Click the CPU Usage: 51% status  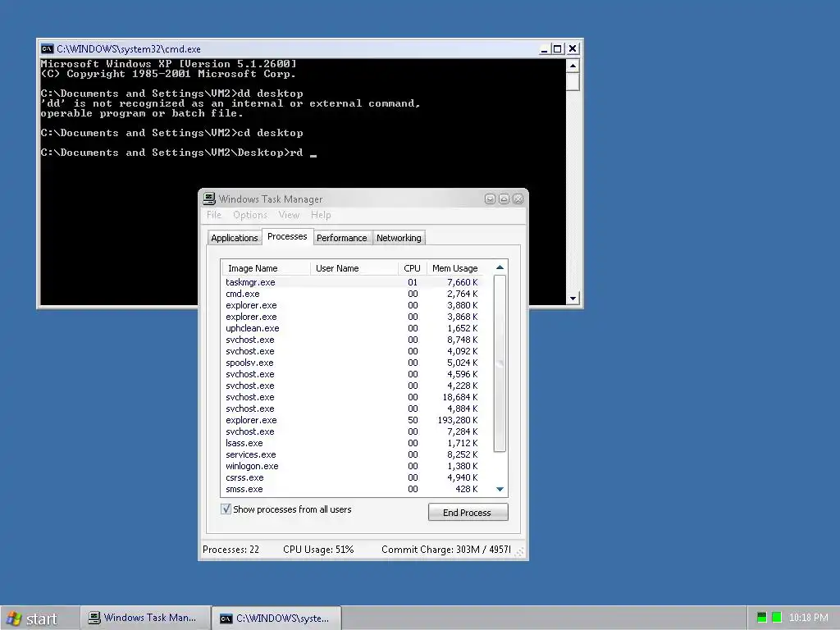pos(318,549)
